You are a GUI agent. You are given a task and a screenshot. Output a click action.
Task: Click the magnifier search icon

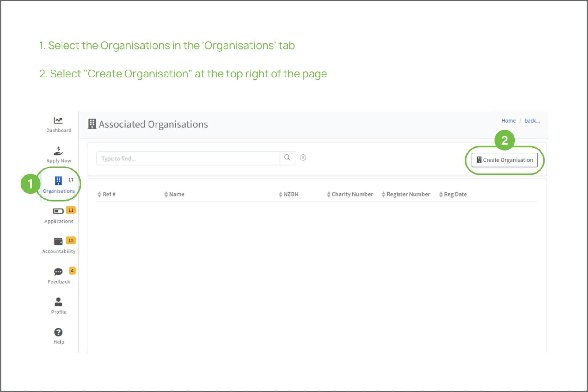coord(287,158)
